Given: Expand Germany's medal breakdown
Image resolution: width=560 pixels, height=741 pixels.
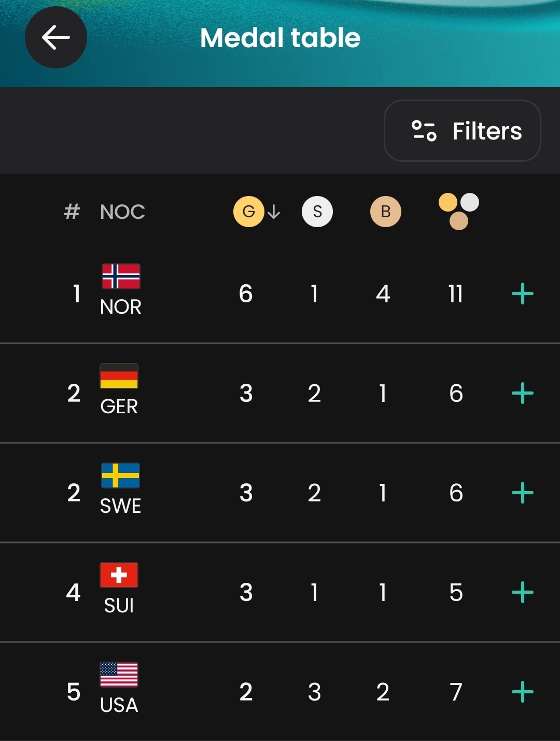Looking at the screenshot, I should click(522, 394).
